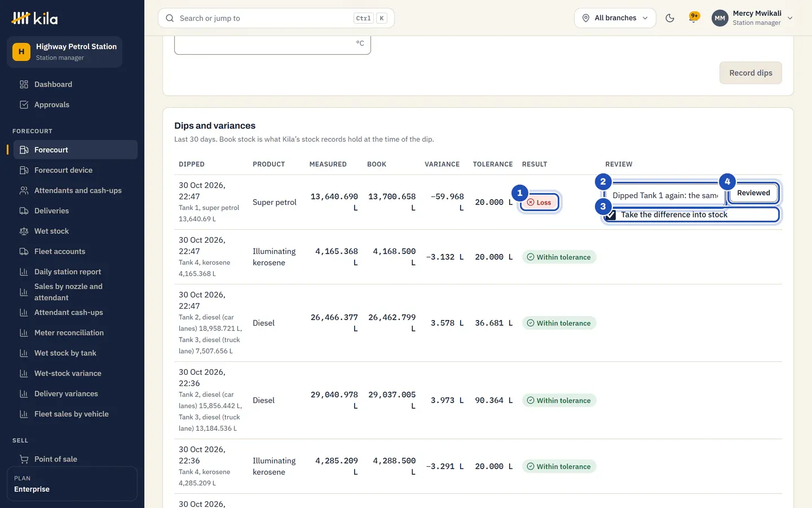Open Fleet sales by vehicle report
Image resolution: width=812 pixels, height=508 pixels.
(76, 414)
